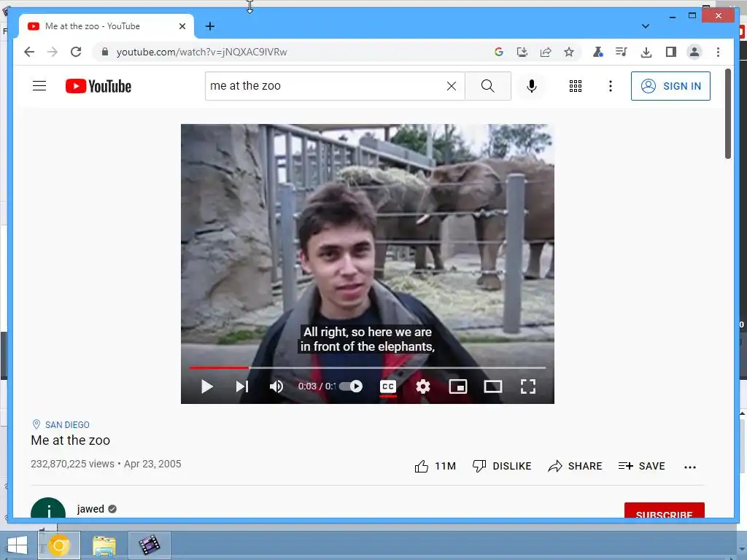This screenshot has width=747, height=560.
Task: Open the media controls icon
Action: (622, 52)
